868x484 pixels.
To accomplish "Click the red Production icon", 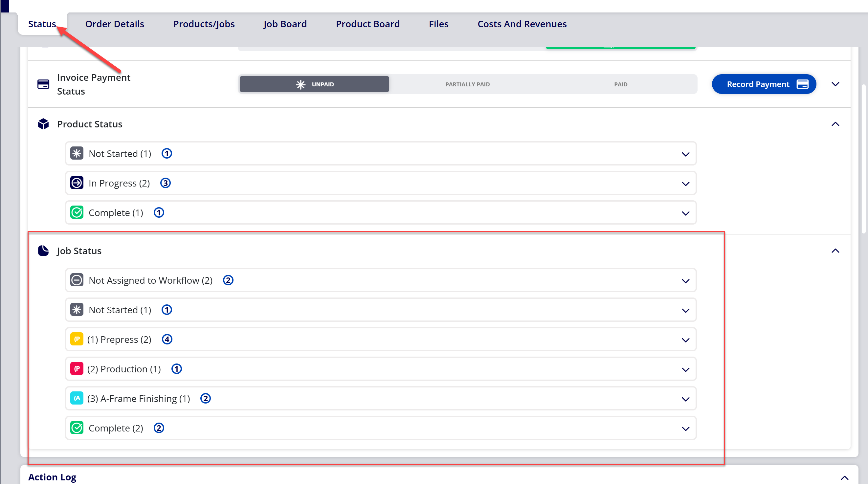I will (x=77, y=369).
